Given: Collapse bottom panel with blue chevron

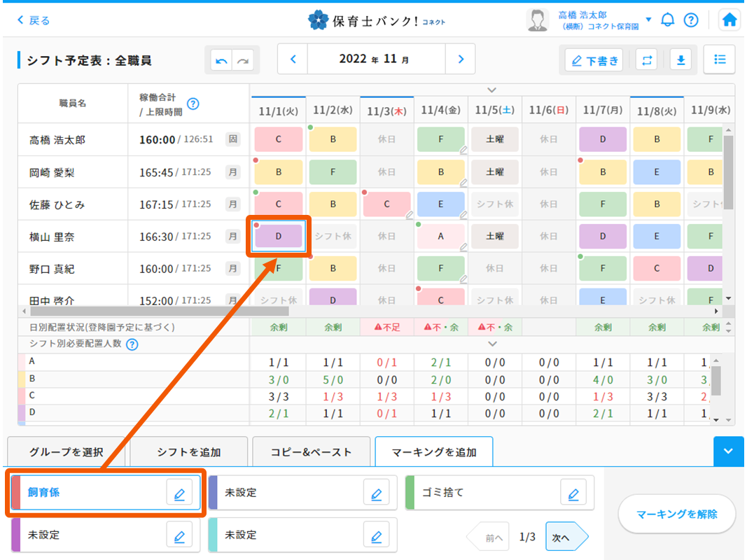Looking at the screenshot, I should (x=729, y=451).
